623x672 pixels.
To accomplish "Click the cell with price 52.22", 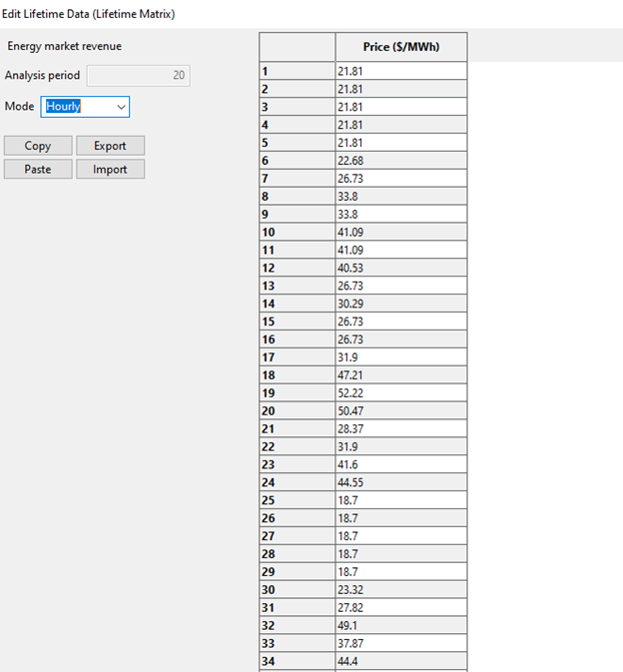I will tap(400, 393).
